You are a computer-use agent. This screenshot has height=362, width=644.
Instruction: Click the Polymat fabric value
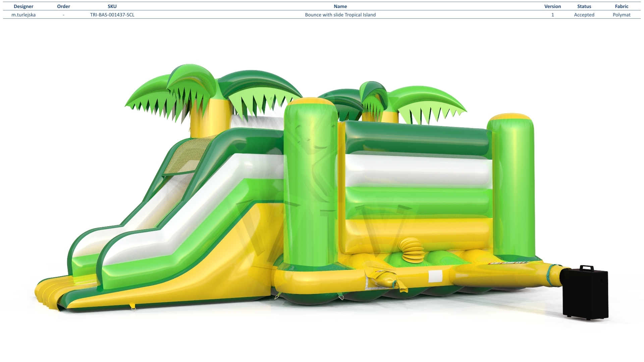622,15
